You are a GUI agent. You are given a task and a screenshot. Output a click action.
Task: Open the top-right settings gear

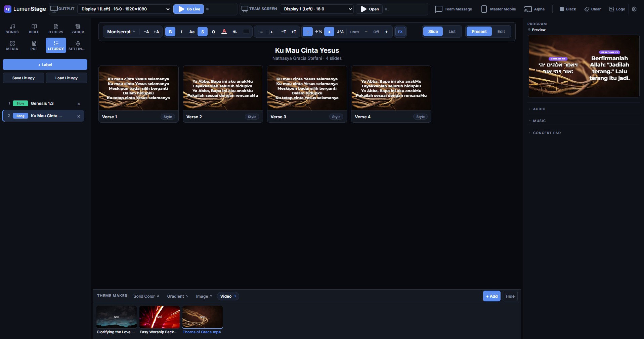tap(634, 9)
